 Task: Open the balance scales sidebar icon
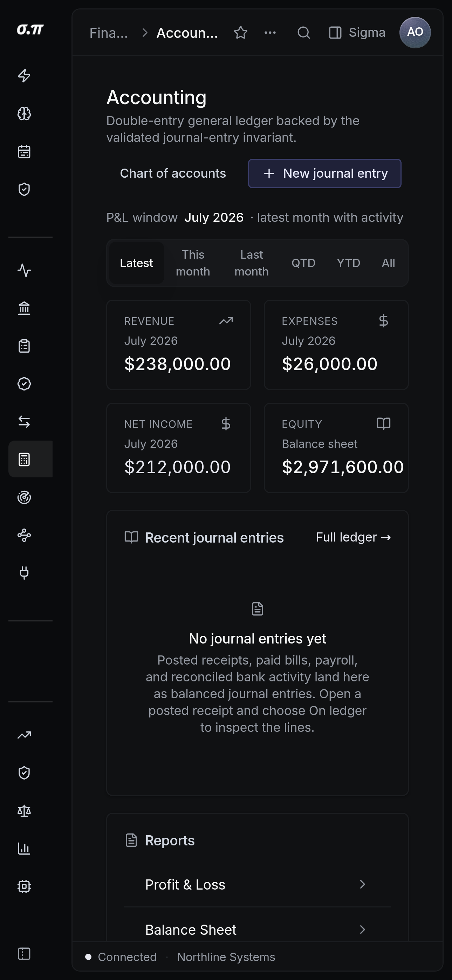[x=24, y=811]
